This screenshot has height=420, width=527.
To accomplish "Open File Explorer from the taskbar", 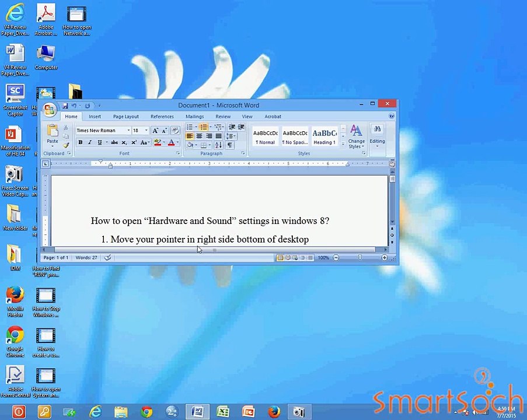I will pos(121,412).
